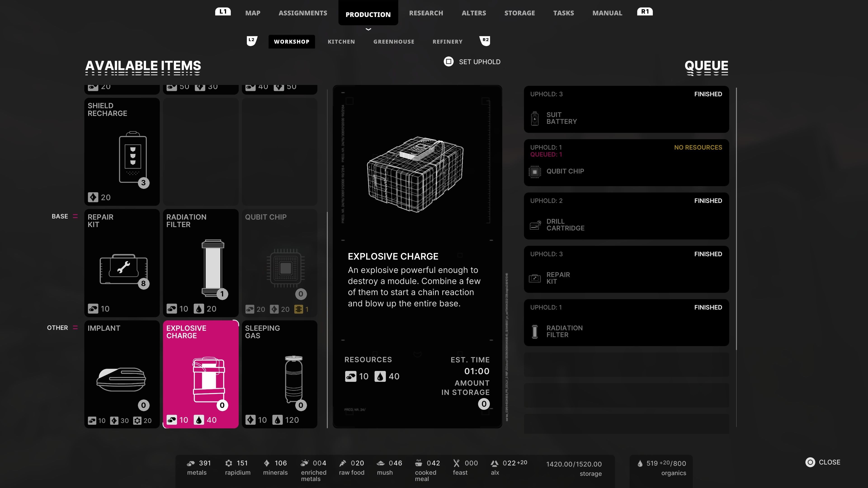Collapse the BASE category marker
Screen dimensions: 868x488
(75, 216)
